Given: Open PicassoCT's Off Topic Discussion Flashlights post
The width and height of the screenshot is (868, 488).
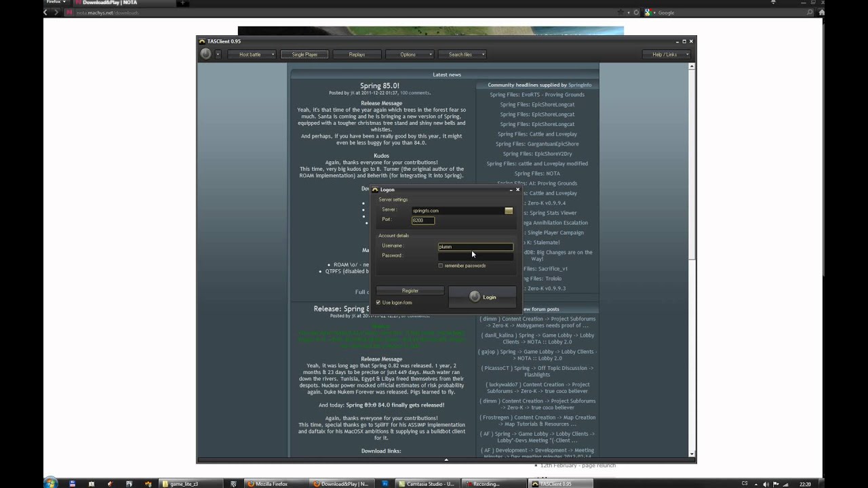Looking at the screenshot, I should pyautogui.click(x=537, y=371).
